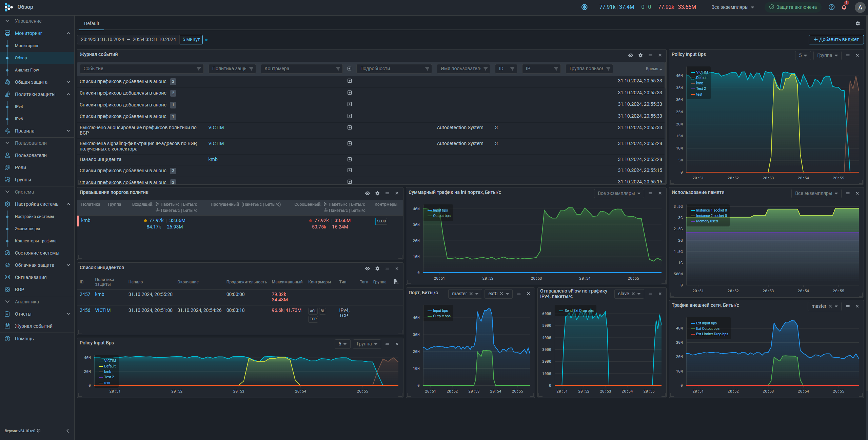Open incident 2457 link
This screenshot has height=440, width=868.
click(85, 294)
